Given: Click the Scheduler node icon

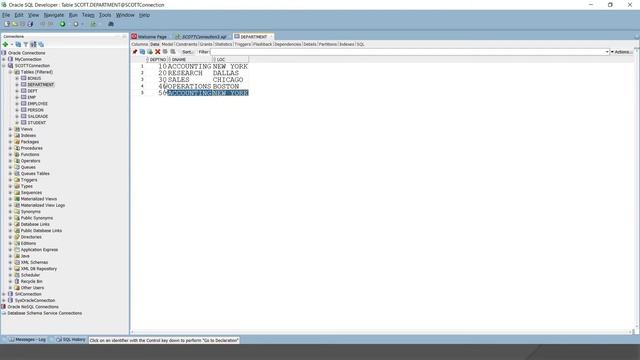Looking at the screenshot, I should [17, 275].
